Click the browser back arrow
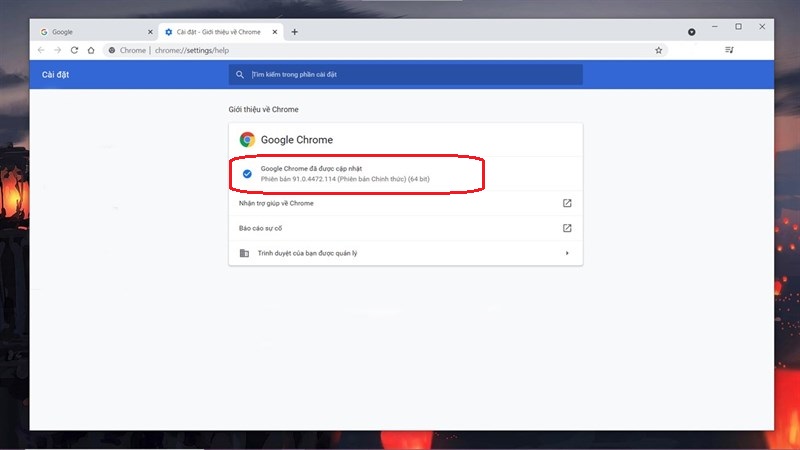Viewport: 800px width, 450px height. [x=41, y=50]
